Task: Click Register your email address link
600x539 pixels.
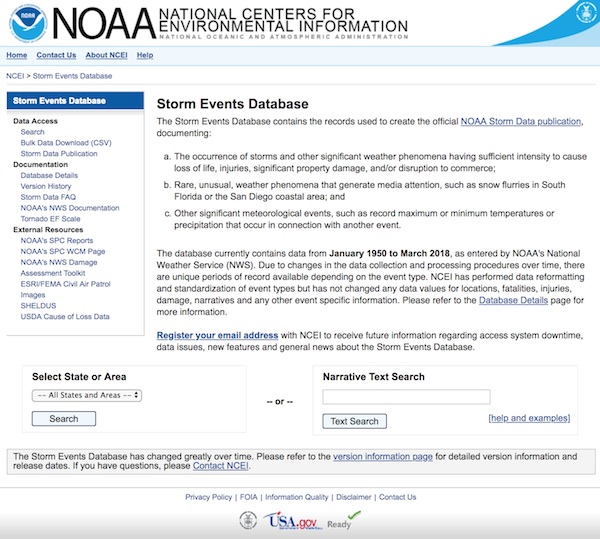Action: coord(217,335)
